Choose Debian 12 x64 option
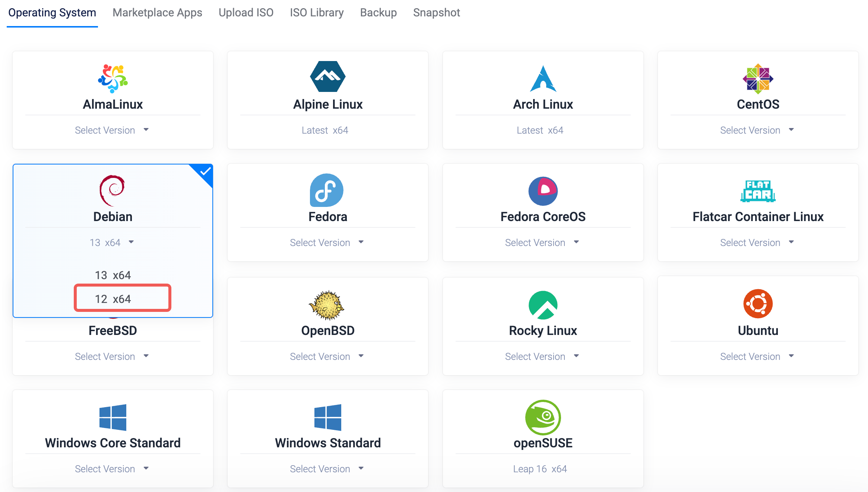 click(x=113, y=299)
